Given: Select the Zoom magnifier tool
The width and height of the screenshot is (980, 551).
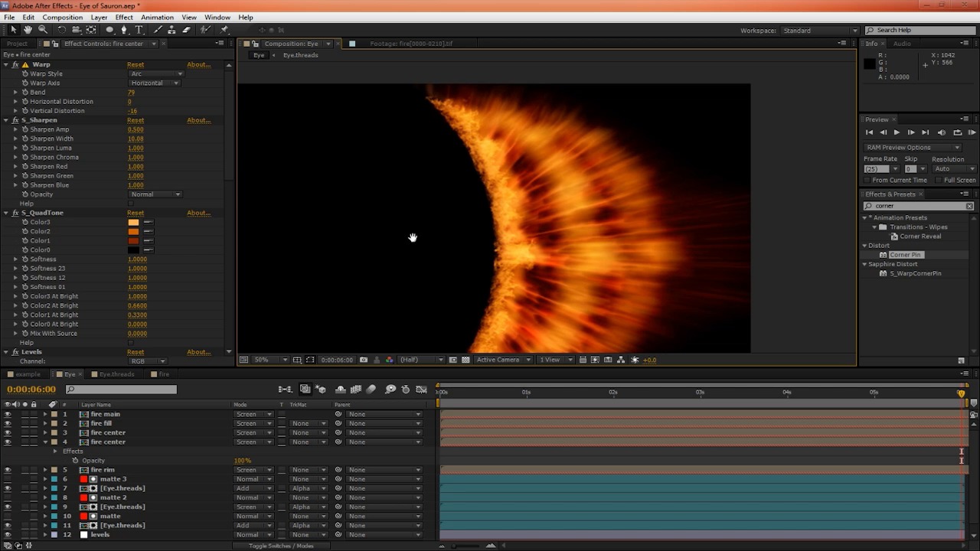Looking at the screenshot, I should click(x=43, y=30).
